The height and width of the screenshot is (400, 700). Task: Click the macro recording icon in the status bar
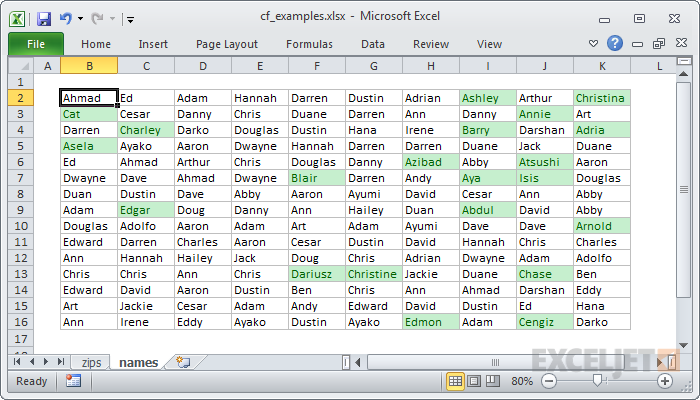coord(73,381)
